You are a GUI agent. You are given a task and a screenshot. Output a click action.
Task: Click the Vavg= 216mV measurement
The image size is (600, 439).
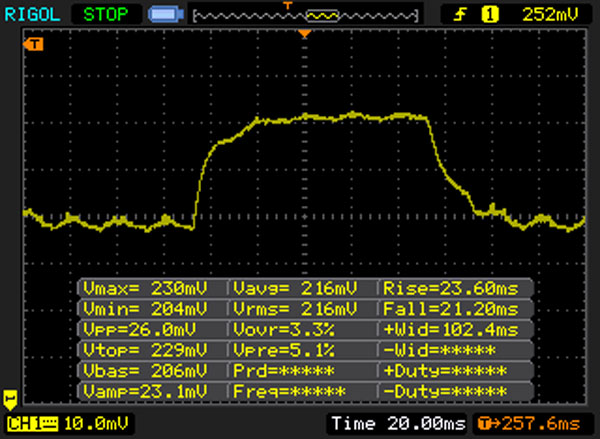coord(295,288)
